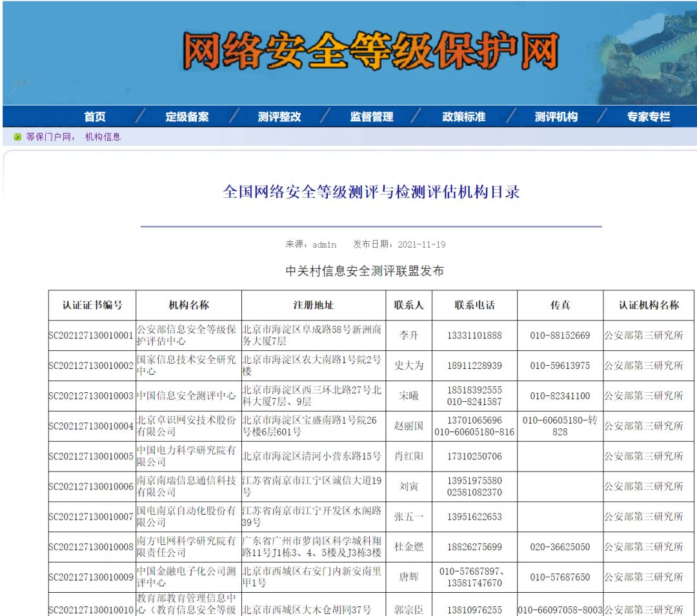Screen dimensions: 697x616
Task: Click the 联系人 column header
Action: point(409,305)
